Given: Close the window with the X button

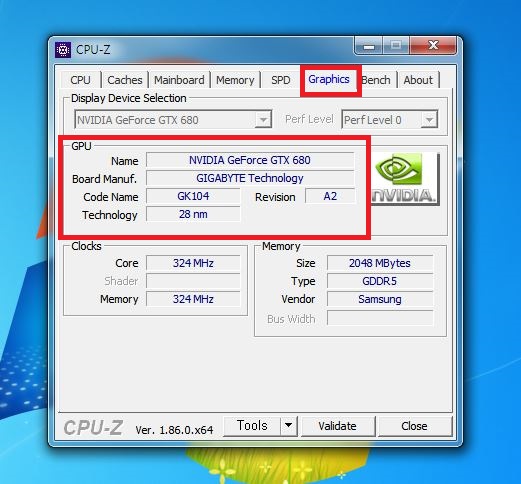Looking at the screenshot, I should [x=433, y=46].
